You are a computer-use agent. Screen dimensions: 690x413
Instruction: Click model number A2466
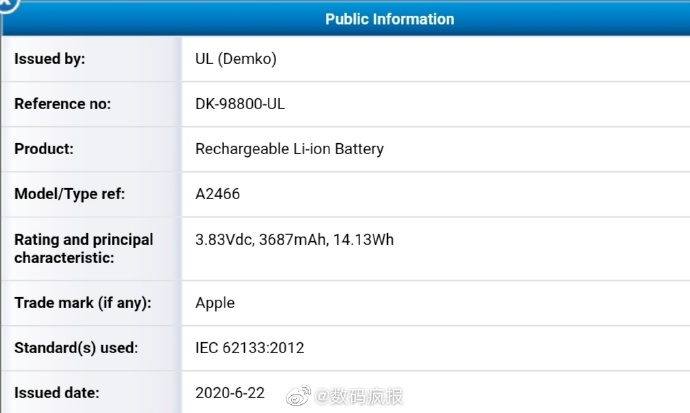click(217, 194)
